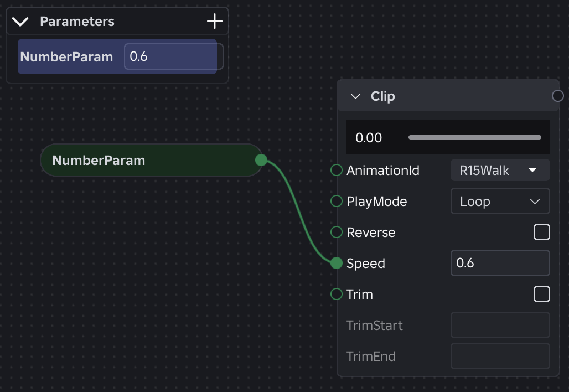Collapse the Clip node chevron
Viewport: 569px width, 392px height.
[x=355, y=96]
